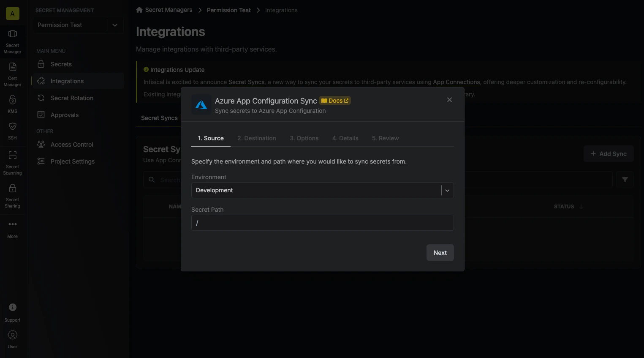This screenshot has height=358, width=644.
Task: Switch to the 2. Destination step tab
Action: pos(257,138)
